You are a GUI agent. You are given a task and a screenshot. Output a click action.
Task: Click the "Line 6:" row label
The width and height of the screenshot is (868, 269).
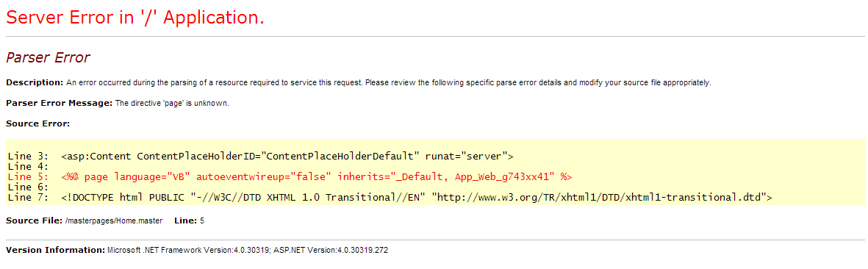click(29, 187)
